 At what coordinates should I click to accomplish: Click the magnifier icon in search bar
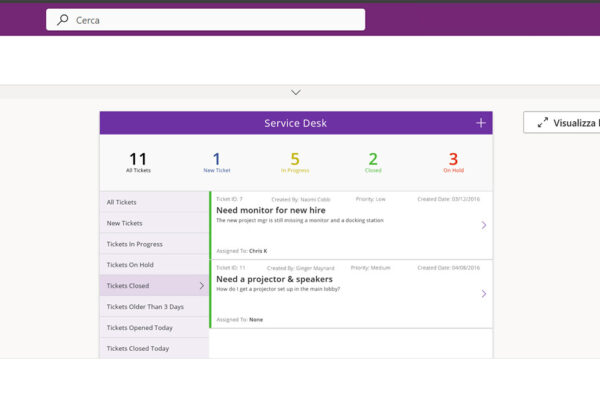(63, 20)
